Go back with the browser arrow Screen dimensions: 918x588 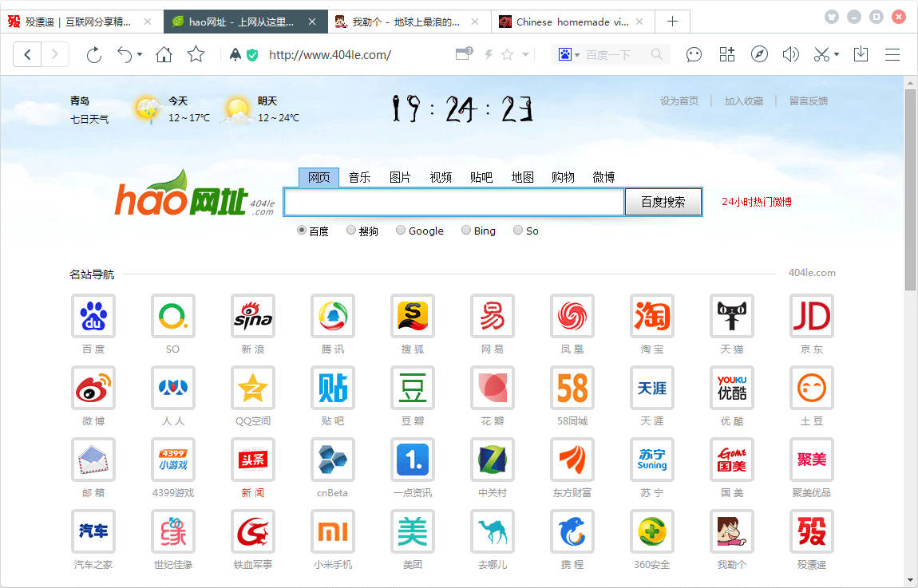27,54
